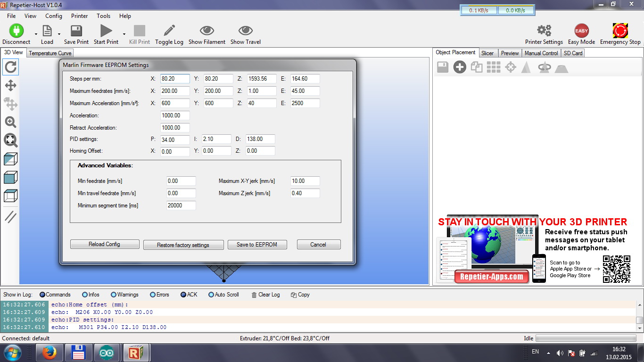644x362 pixels.
Task: Click Restore factory settings button
Action: coord(183,245)
